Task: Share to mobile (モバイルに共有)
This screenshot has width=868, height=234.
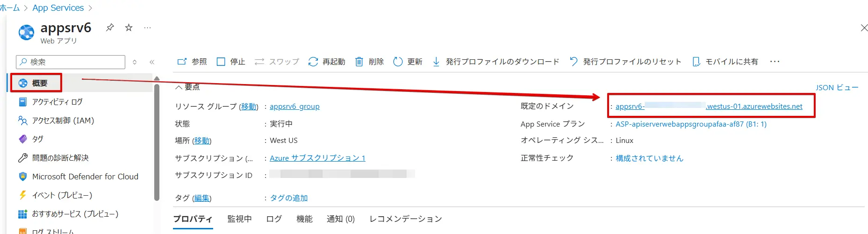Action: (725, 62)
